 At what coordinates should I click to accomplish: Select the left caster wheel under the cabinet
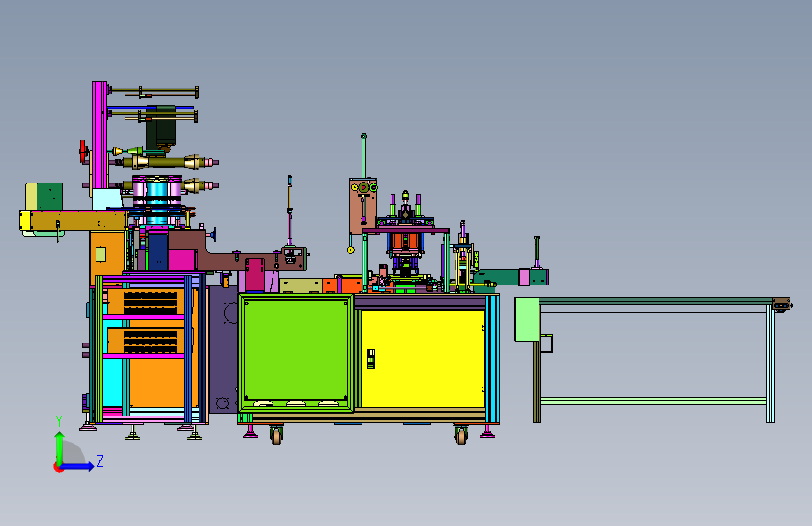[276, 434]
